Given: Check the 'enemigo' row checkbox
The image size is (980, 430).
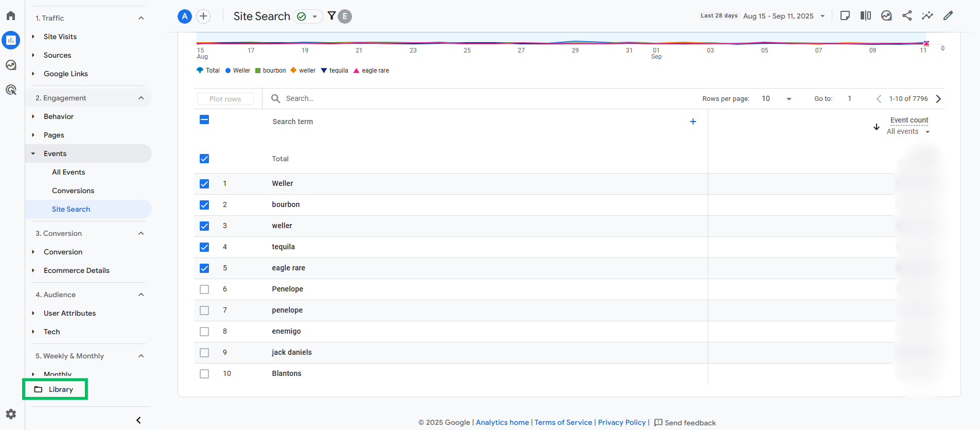Looking at the screenshot, I should point(204,332).
